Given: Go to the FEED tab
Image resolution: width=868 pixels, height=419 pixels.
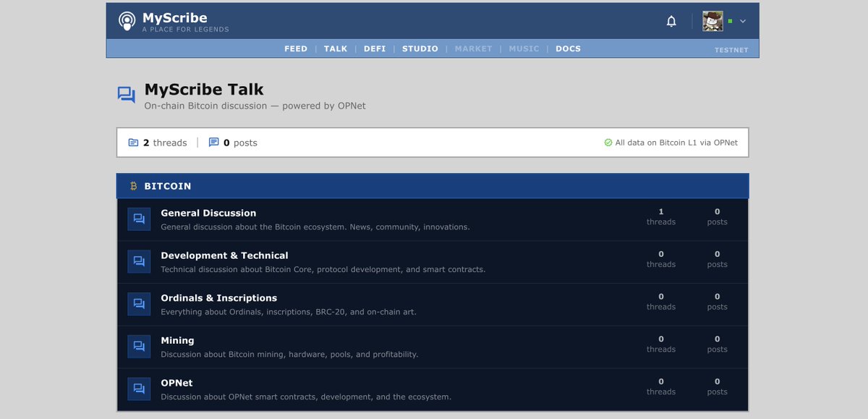Looking at the screenshot, I should [x=296, y=48].
